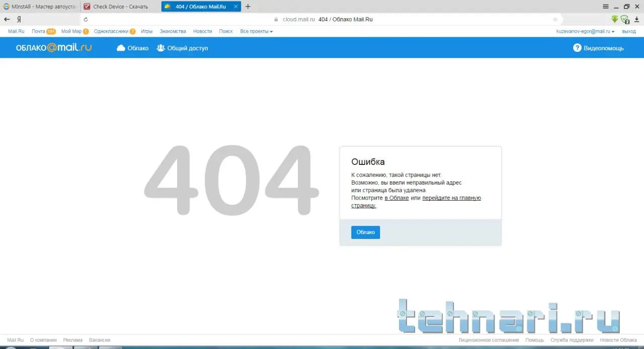Viewport: 644px width, 349px height.
Task: Open the browser downloads icon
Action: [637, 19]
